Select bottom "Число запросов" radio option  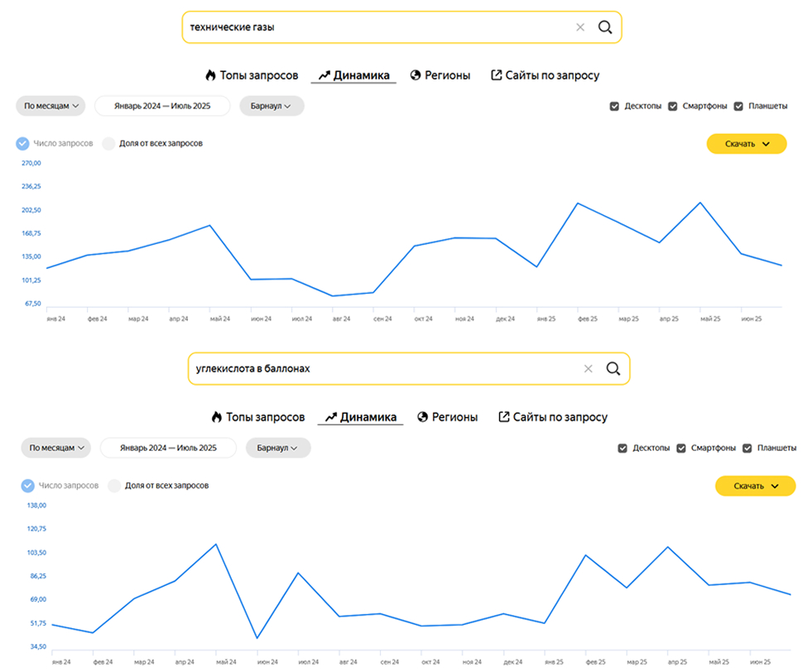[x=27, y=485]
